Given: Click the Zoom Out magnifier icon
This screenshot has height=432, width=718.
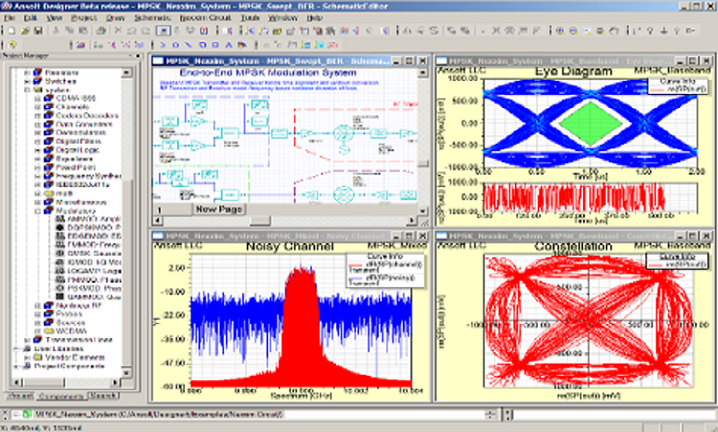Looking at the screenshot, I should click(573, 31).
